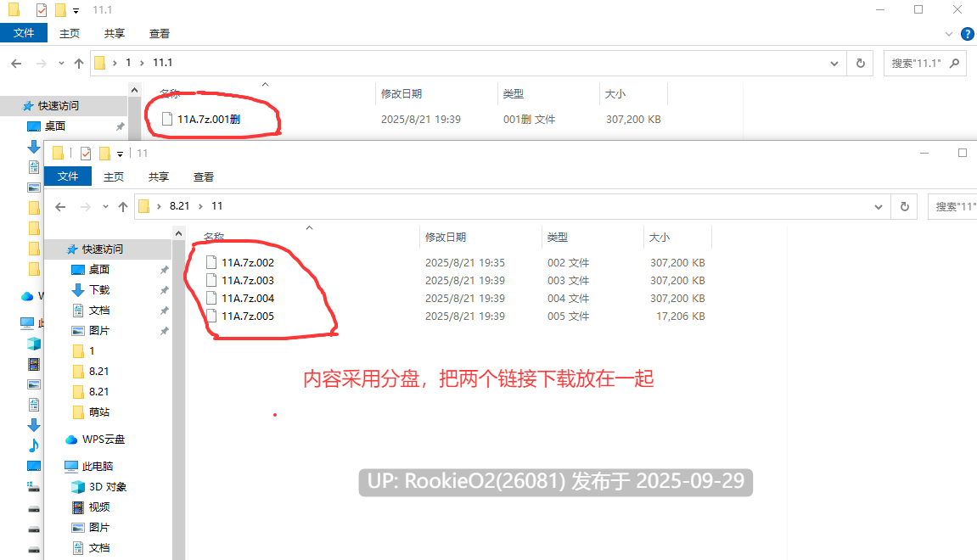The width and height of the screenshot is (977, 560).
Task: Select breadcrumb 1 in the 11.1 address bar
Action: 128,63
